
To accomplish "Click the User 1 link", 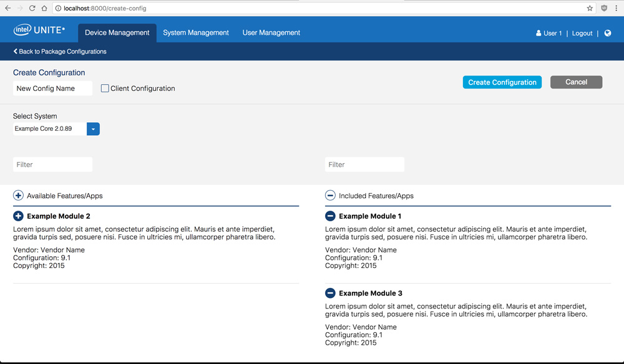I will [553, 33].
